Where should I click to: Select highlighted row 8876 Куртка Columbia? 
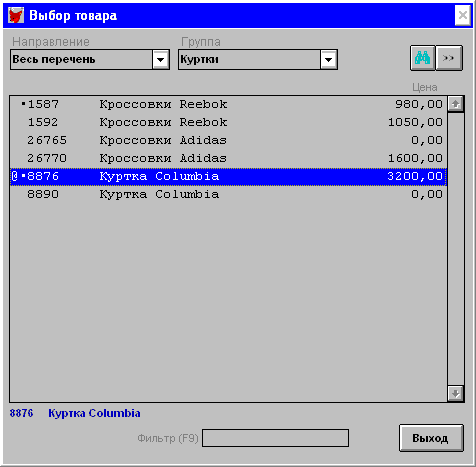pyautogui.click(x=228, y=176)
